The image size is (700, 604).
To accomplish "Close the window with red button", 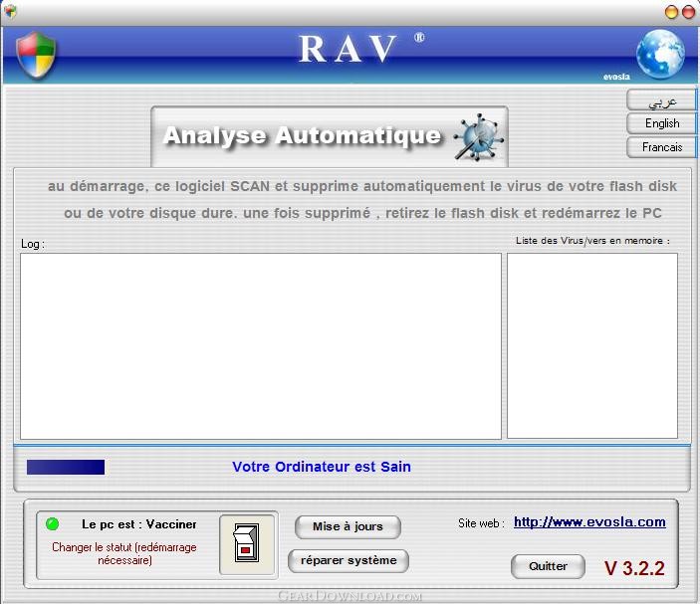I will click(x=689, y=12).
